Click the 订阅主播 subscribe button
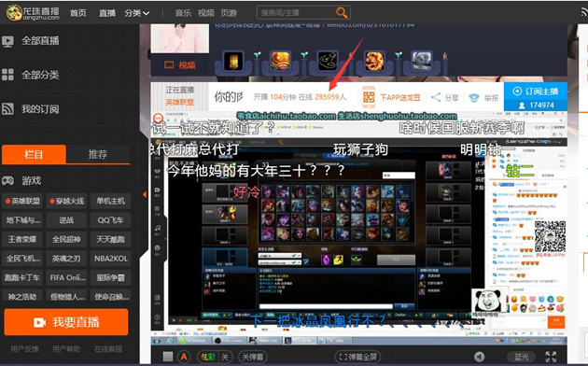 pyautogui.click(x=535, y=91)
